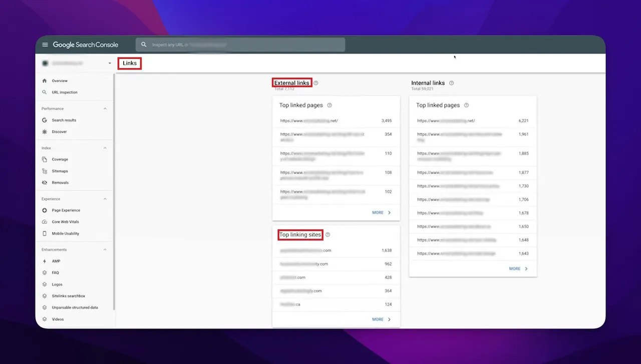Select internal linked page row with 1,961 links
Viewport: 641px width, 364px height.
coord(473,137)
